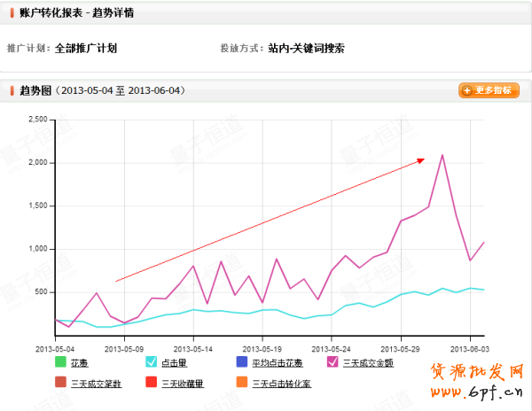Click the 更多指标 orange button
This screenshot has width=532, height=411.
coord(489,90)
